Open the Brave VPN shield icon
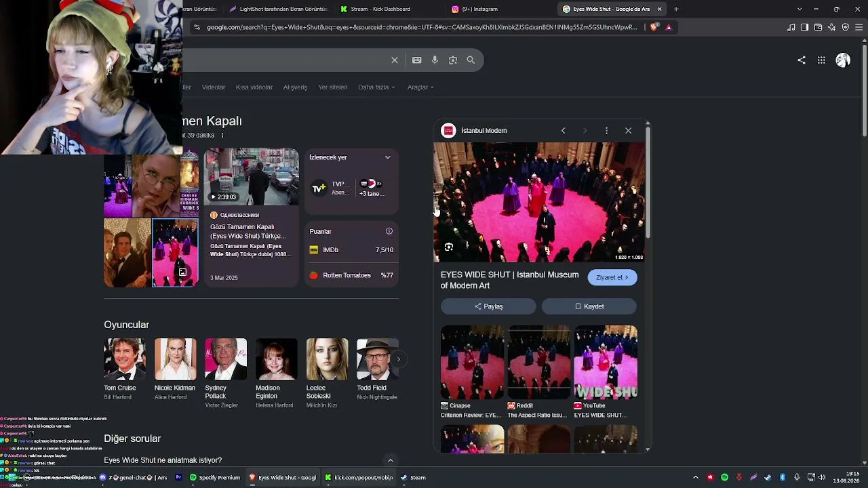The image size is (868, 488). [845, 27]
